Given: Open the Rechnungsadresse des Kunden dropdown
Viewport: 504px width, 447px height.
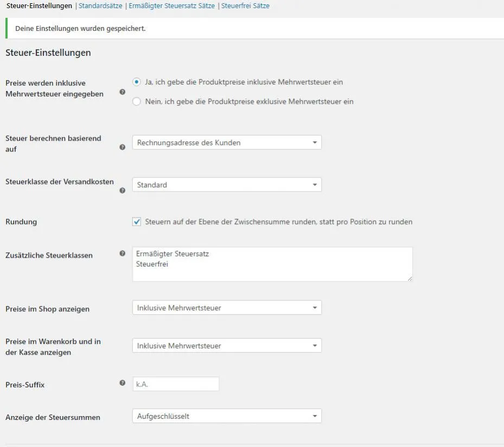Looking at the screenshot, I should (227, 142).
